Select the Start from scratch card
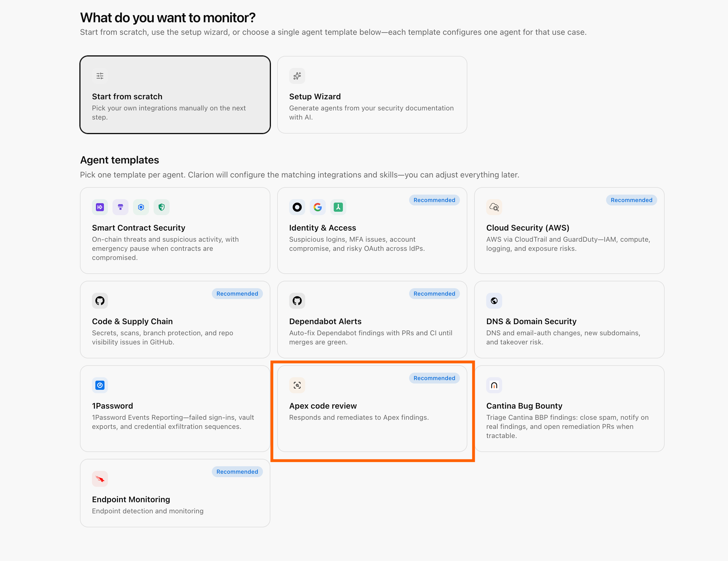This screenshot has width=728, height=561. (175, 95)
